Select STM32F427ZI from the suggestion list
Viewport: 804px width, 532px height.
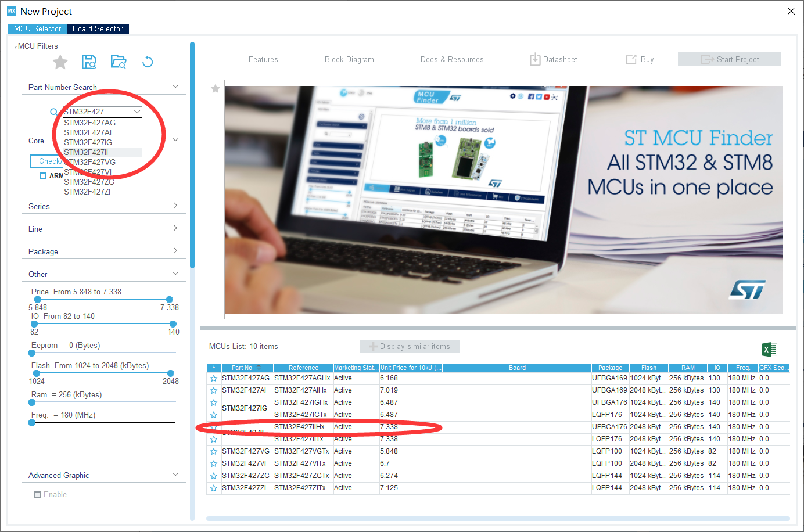click(x=102, y=192)
